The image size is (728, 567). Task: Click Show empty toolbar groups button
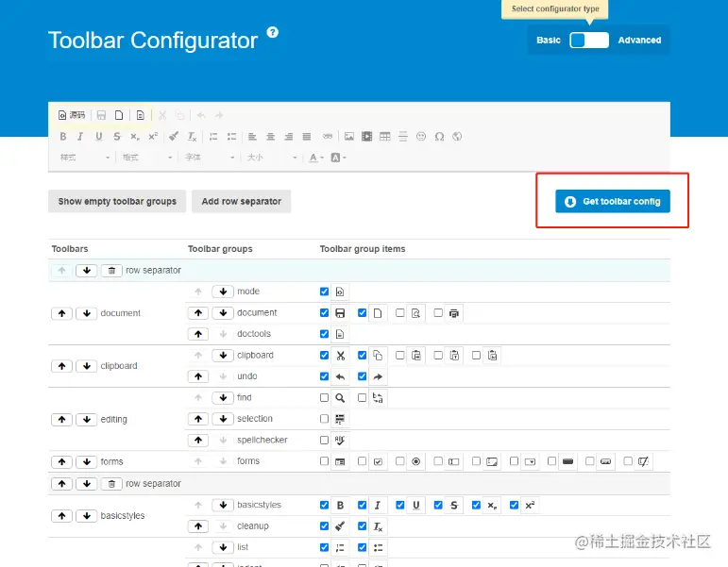click(117, 201)
